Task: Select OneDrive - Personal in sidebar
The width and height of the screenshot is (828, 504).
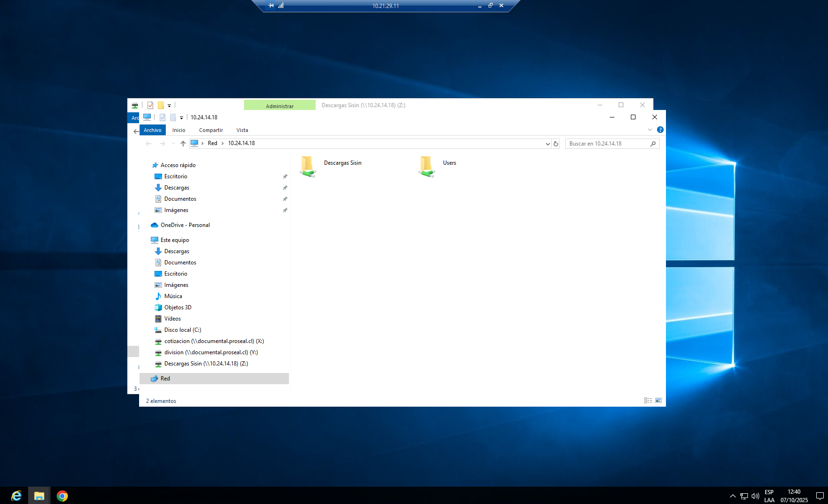Action: coord(185,225)
